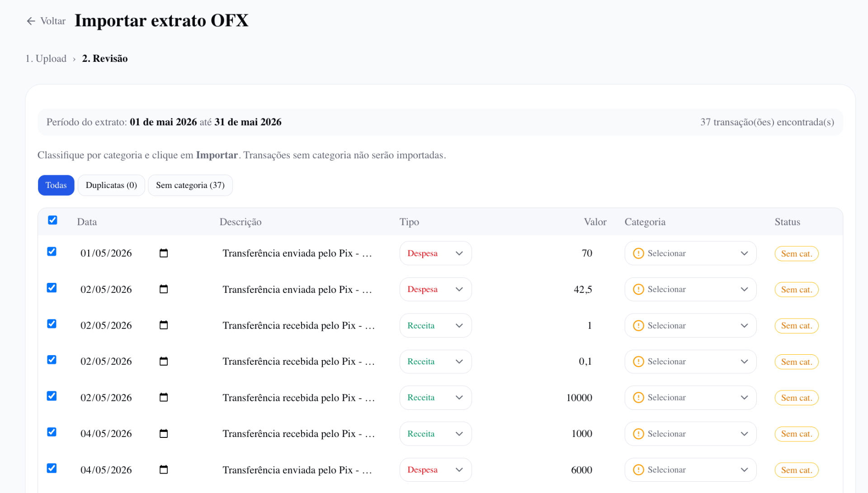Open Tipo dropdown in the 6000 row
Screen dimensions: 868x493
pos(435,470)
